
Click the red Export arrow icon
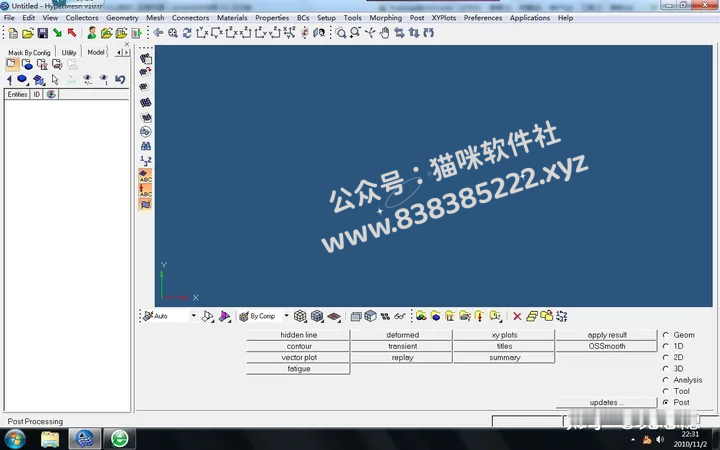click(x=72, y=33)
